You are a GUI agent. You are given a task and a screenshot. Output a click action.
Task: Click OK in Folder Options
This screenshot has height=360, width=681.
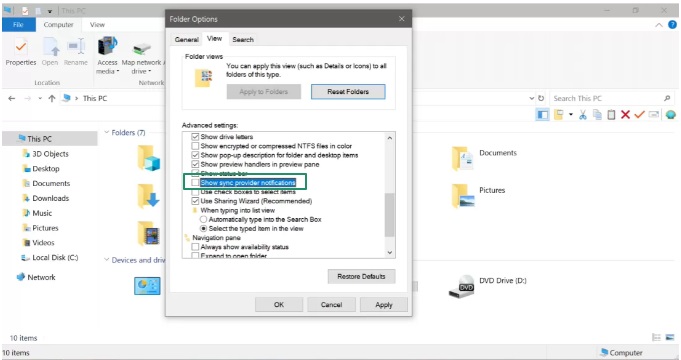click(x=279, y=304)
